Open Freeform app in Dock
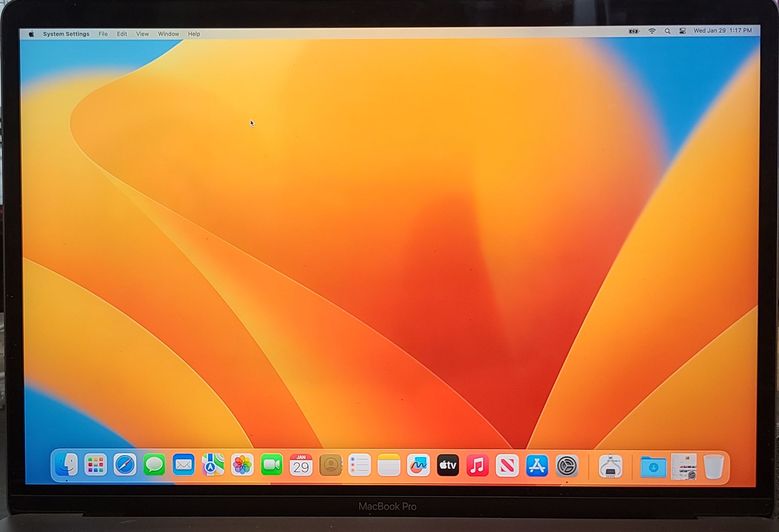The image size is (779, 532). click(x=418, y=466)
